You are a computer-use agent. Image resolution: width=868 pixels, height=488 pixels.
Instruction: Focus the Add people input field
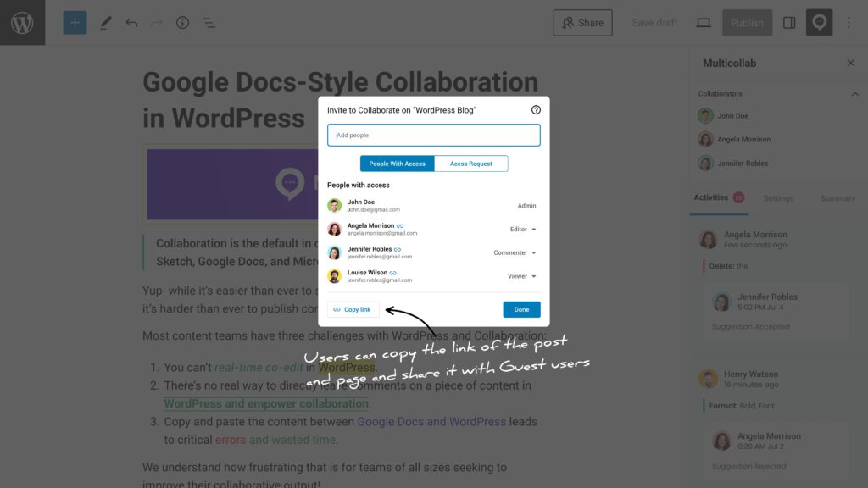click(433, 135)
